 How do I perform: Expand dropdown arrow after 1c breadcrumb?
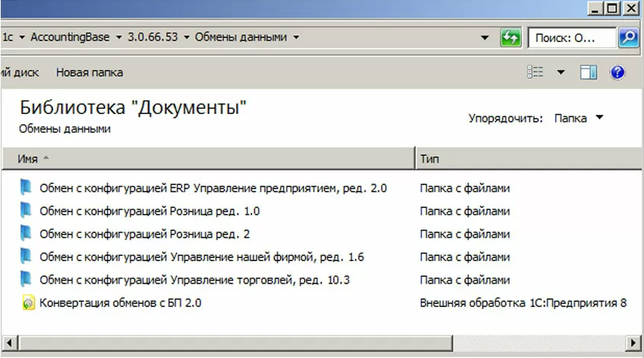23,38
